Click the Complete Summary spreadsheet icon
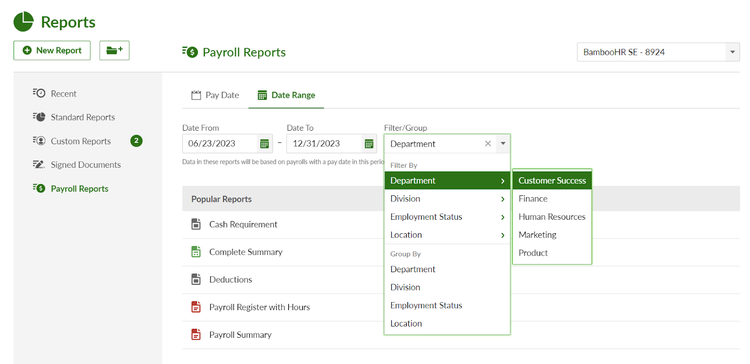750x364 pixels. pos(196,252)
